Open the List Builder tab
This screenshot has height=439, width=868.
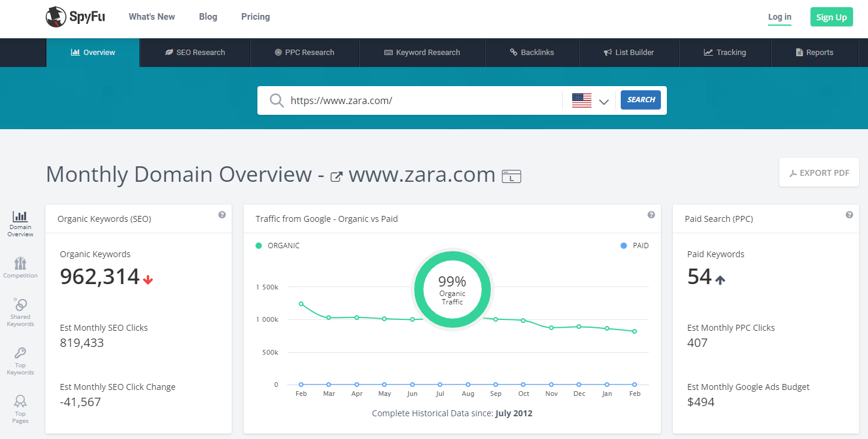point(629,53)
